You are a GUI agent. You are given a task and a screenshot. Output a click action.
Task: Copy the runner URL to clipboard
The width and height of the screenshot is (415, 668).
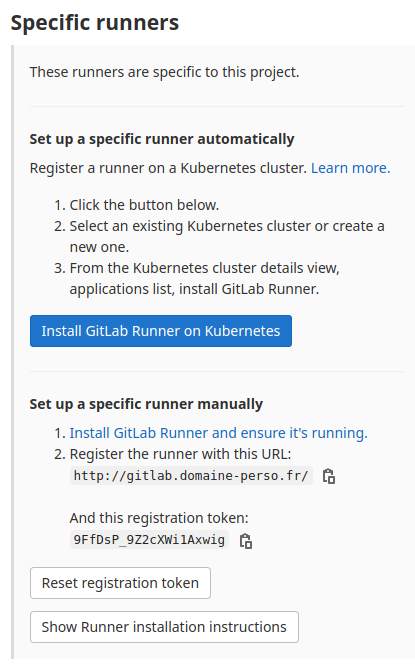tap(329, 476)
